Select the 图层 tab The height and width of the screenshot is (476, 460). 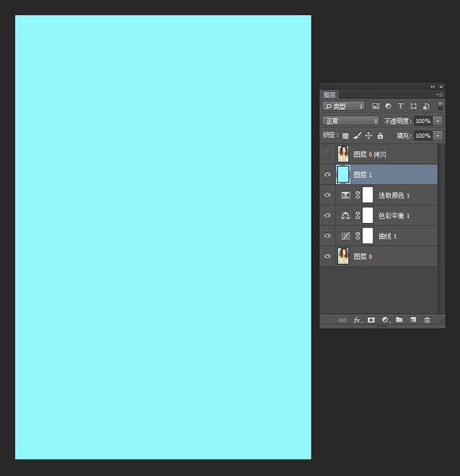tap(329, 94)
